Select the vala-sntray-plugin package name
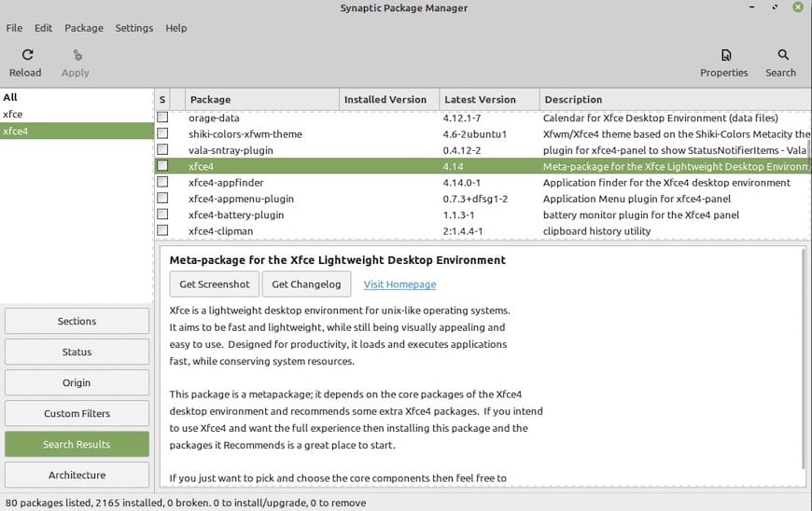The image size is (812, 511). coord(231,150)
